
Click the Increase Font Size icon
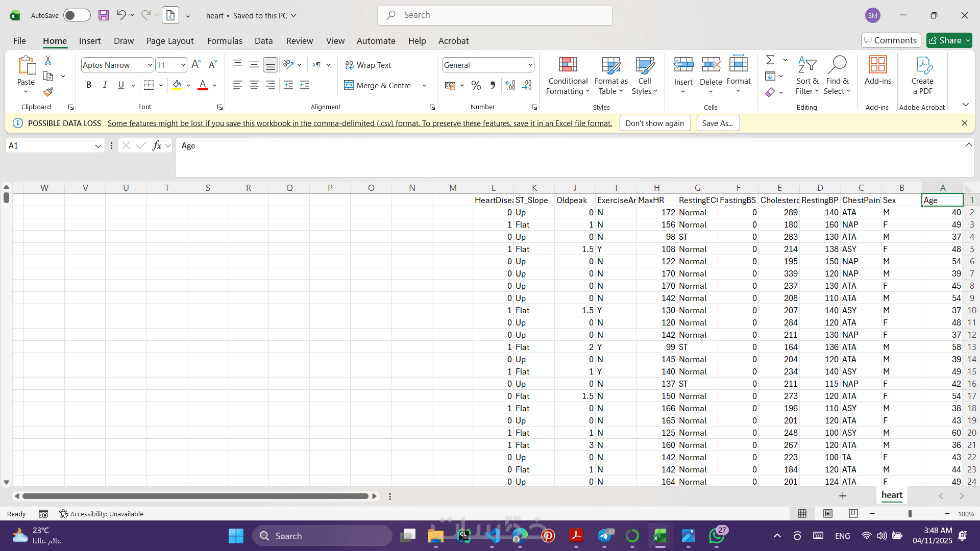click(196, 64)
